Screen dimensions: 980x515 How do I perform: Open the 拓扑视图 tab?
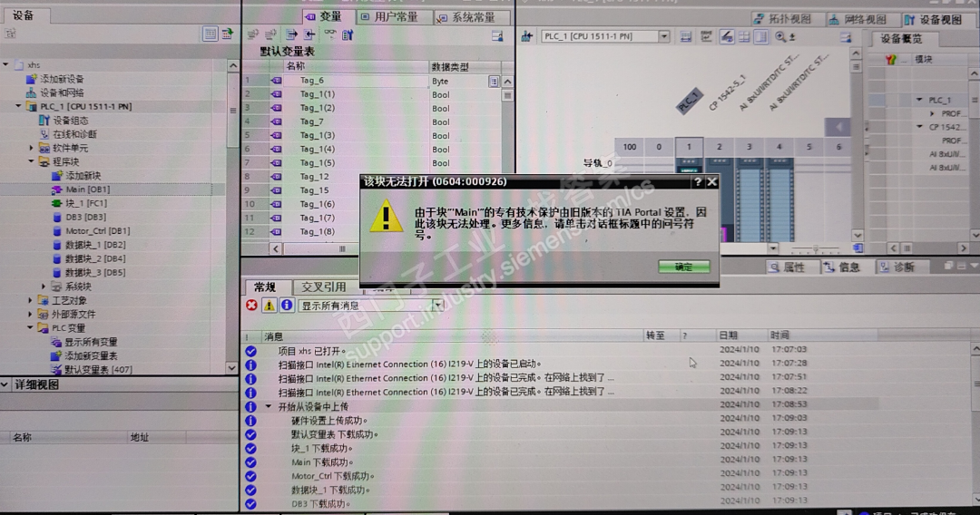point(789,19)
